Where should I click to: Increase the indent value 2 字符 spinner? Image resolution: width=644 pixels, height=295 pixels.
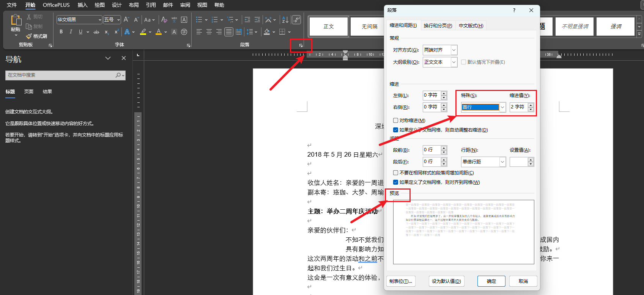coord(531,105)
